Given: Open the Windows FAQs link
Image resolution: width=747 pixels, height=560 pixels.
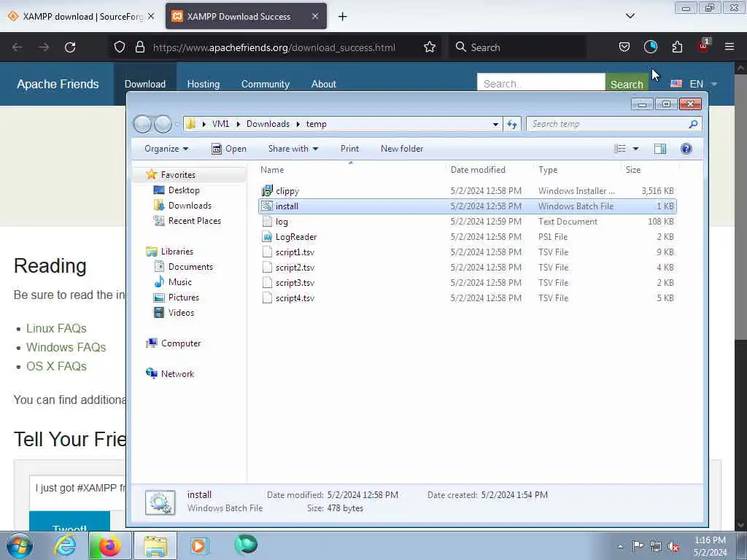Looking at the screenshot, I should tap(66, 347).
